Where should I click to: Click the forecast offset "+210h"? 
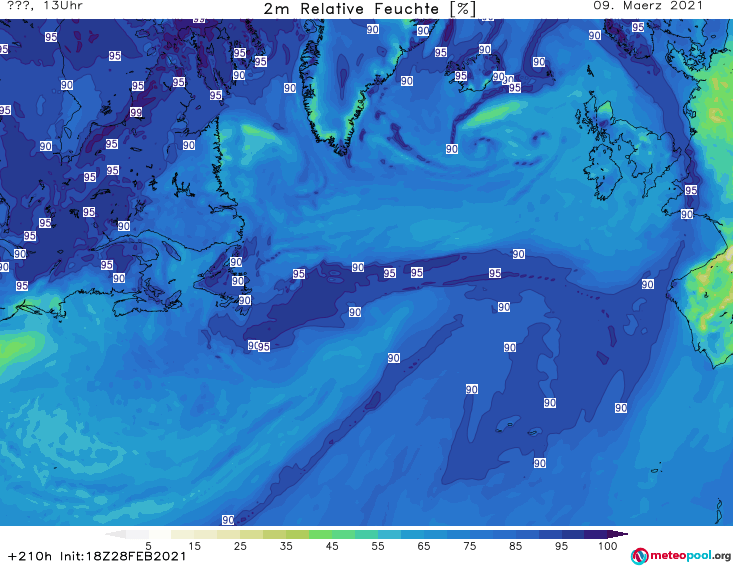click(30, 557)
